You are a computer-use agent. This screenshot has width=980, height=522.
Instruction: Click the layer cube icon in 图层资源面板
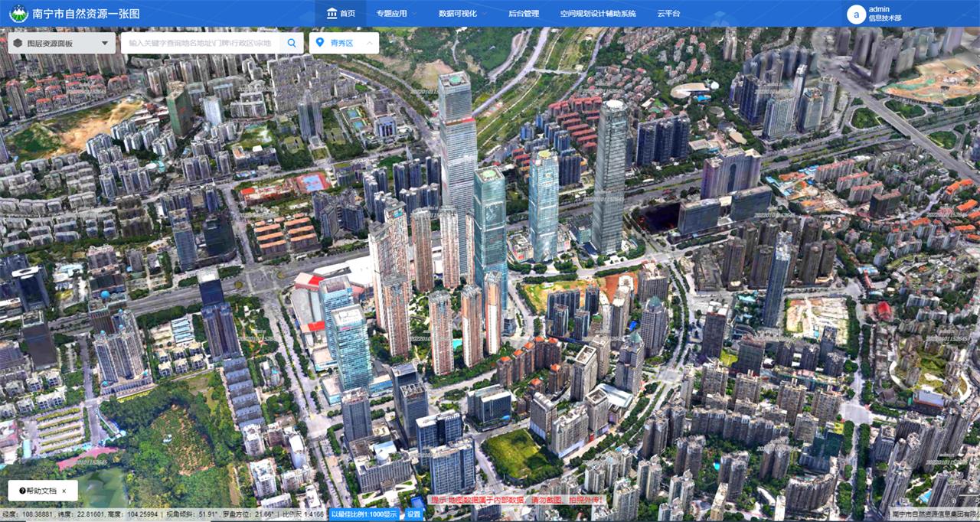(x=18, y=43)
